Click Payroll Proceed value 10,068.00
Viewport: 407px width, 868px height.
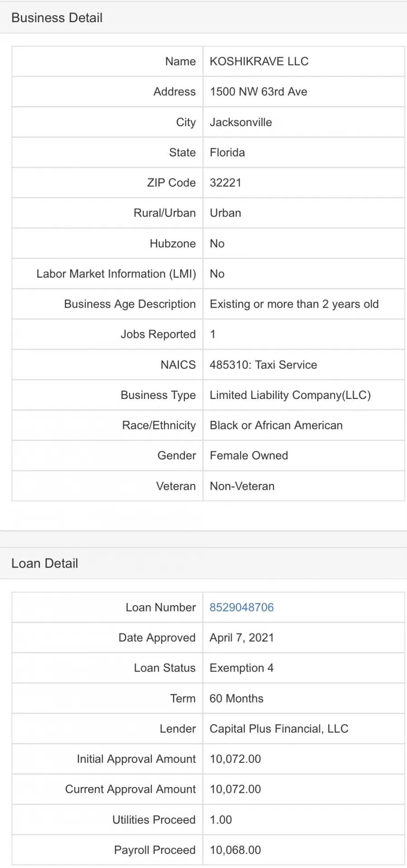235,850
